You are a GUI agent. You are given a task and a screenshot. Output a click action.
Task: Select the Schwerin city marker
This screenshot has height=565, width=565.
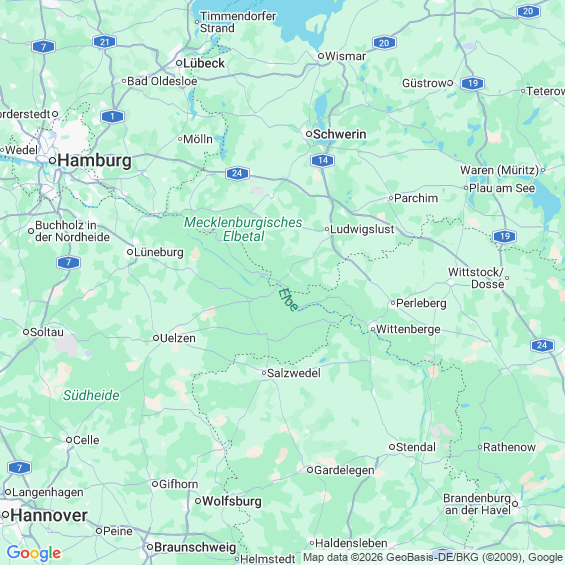click(x=309, y=134)
